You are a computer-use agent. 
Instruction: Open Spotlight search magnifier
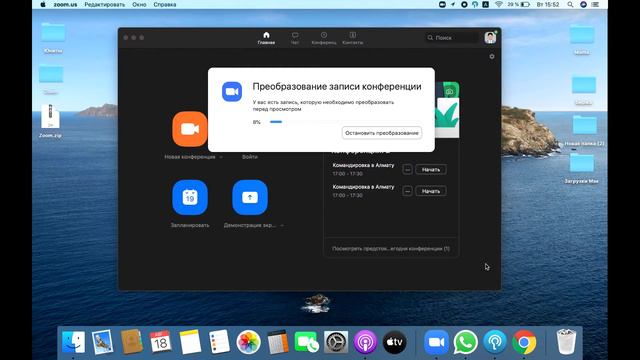(x=570, y=4)
